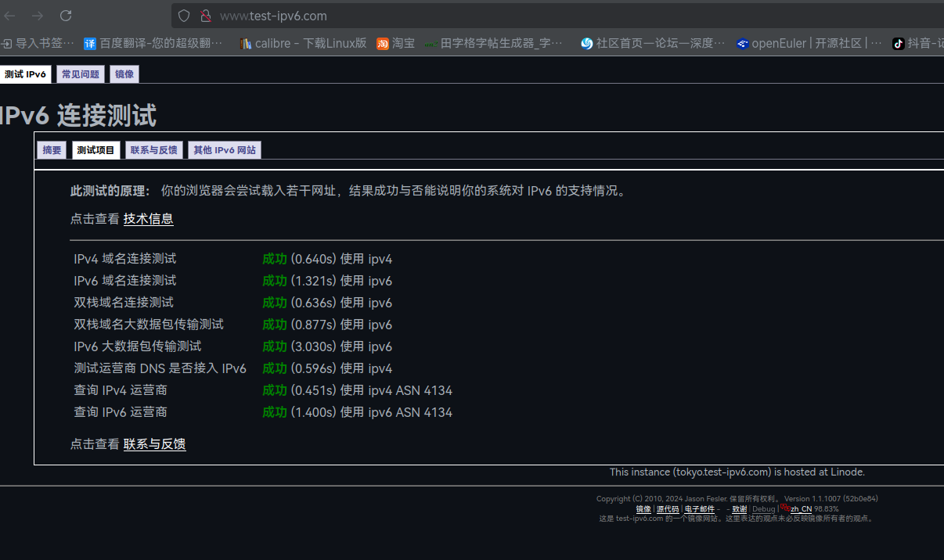Screen dimensions: 944x560
Task: Reload the page with the refresh icon
Action: pyautogui.click(x=66, y=16)
